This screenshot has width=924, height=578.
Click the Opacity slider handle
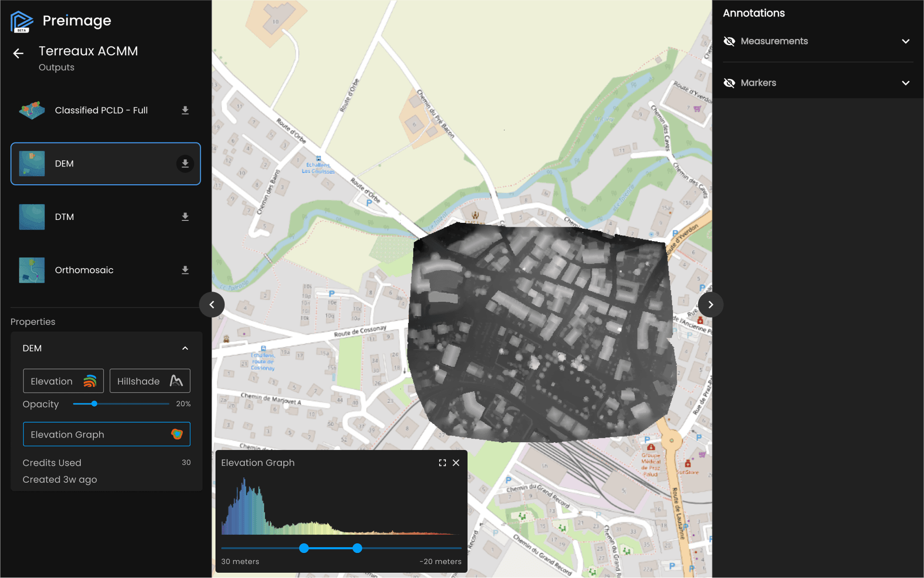tap(94, 404)
